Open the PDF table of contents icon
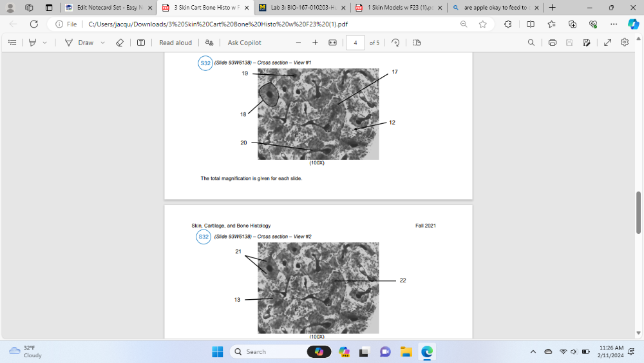The height and width of the screenshot is (363, 644). (12, 43)
